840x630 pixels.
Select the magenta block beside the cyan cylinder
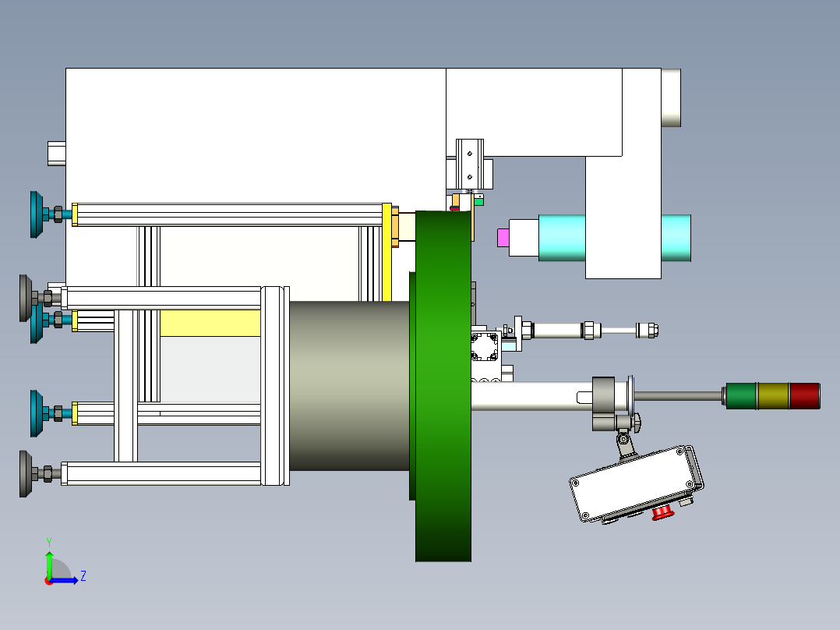click(503, 238)
